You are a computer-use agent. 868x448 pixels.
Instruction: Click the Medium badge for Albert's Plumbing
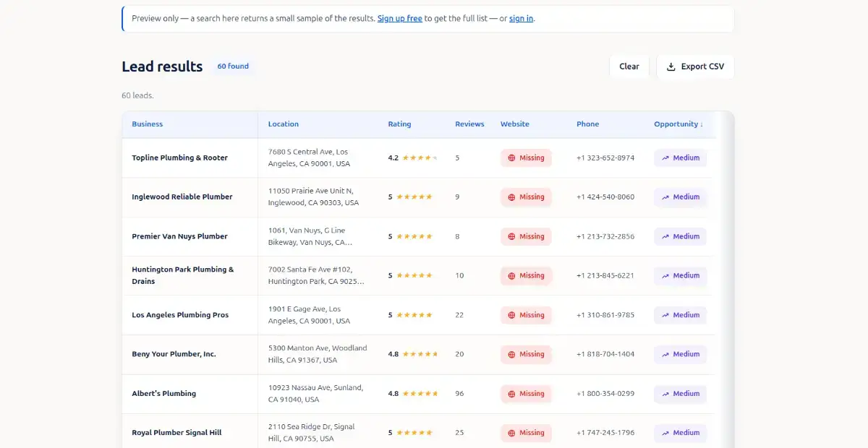pyautogui.click(x=680, y=394)
